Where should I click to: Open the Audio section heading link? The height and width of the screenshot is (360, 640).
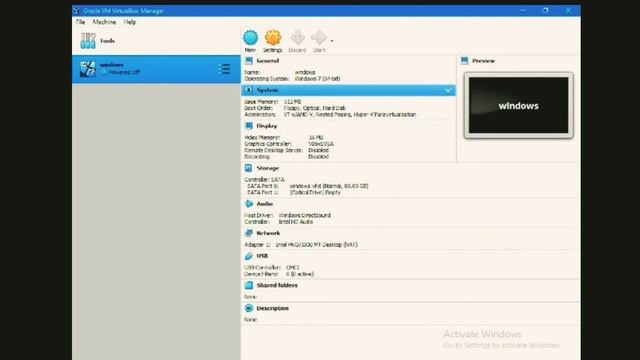click(x=265, y=204)
